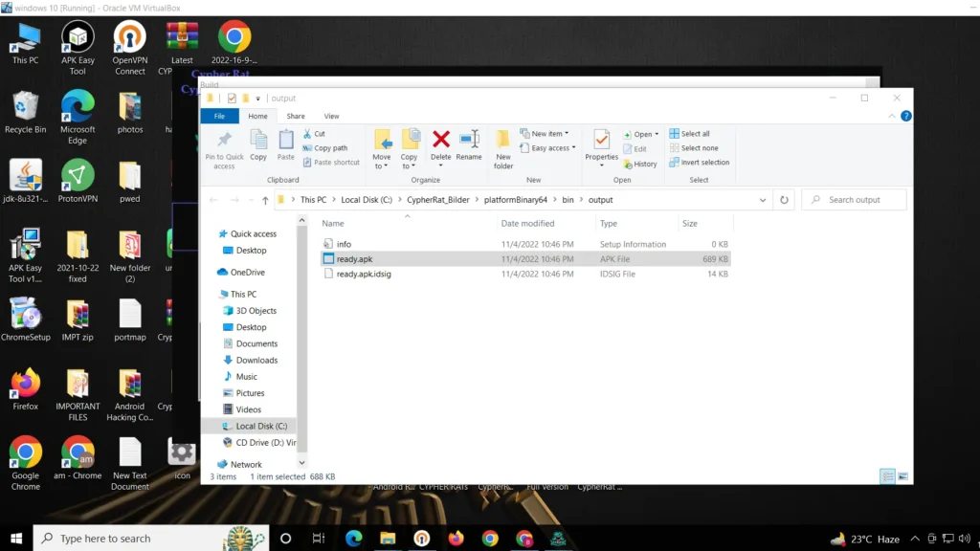Navigate to platformBinary64 in the address breadcrumb
This screenshot has width=980, height=551.
tap(516, 200)
